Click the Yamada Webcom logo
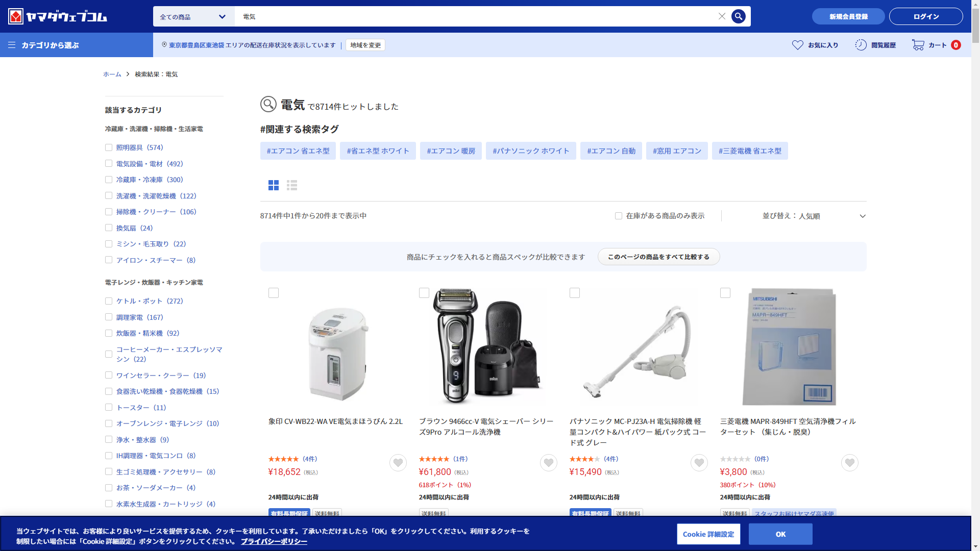 (x=58, y=16)
